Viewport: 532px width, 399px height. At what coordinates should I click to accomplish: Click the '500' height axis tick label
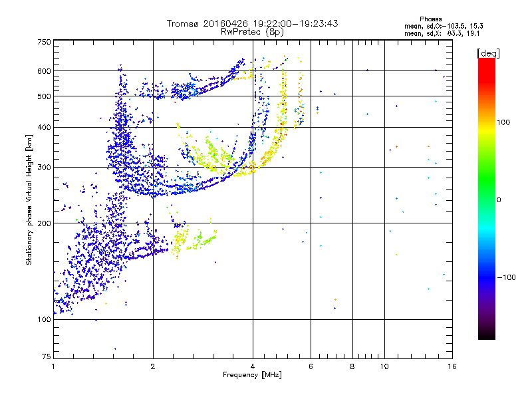pyautogui.click(x=45, y=96)
